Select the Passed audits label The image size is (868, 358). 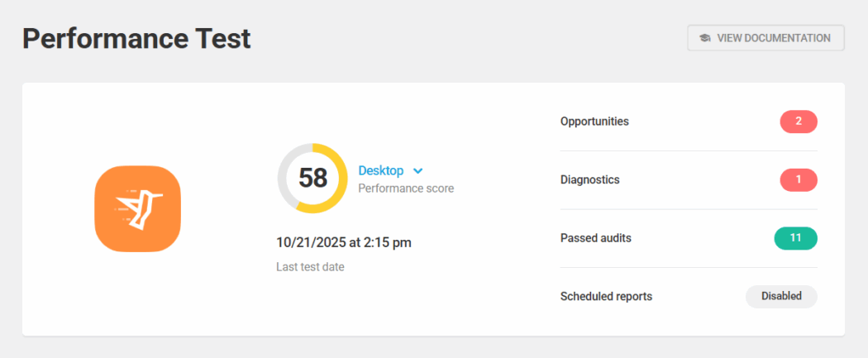595,238
